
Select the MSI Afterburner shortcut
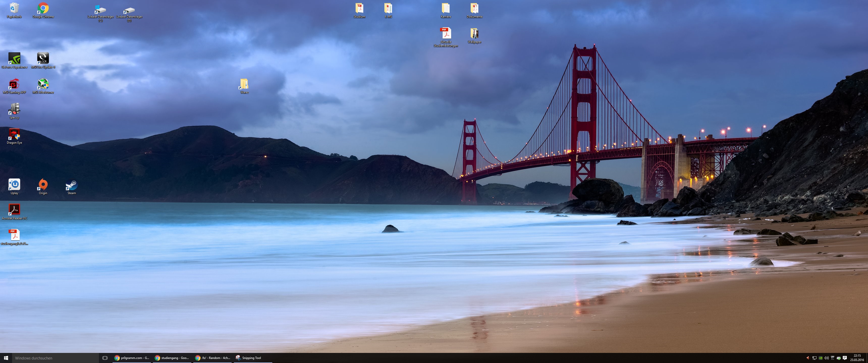[x=43, y=86]
